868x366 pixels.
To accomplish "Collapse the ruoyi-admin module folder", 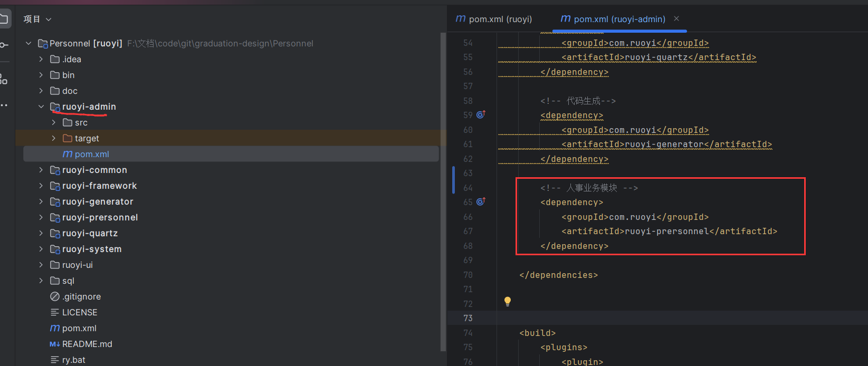I will (41, 107).
